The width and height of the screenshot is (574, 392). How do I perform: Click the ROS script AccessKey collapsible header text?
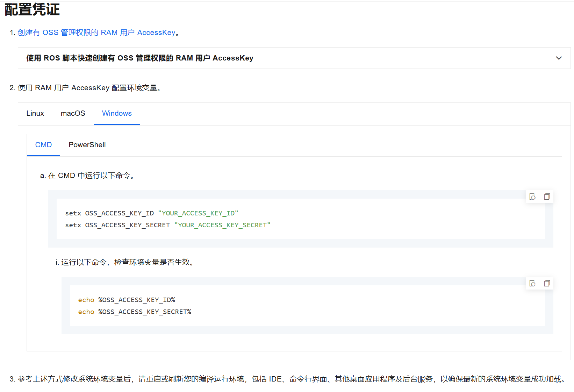(x=140, y=58)
